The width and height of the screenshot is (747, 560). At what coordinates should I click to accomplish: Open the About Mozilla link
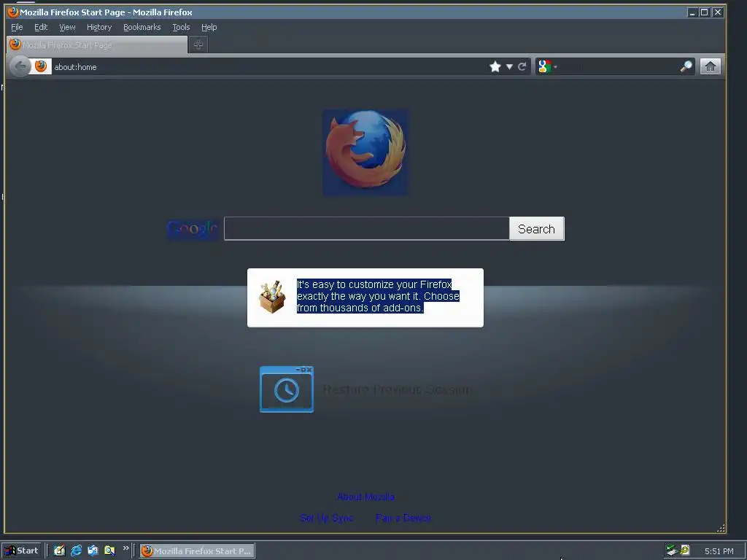(365, 497)
